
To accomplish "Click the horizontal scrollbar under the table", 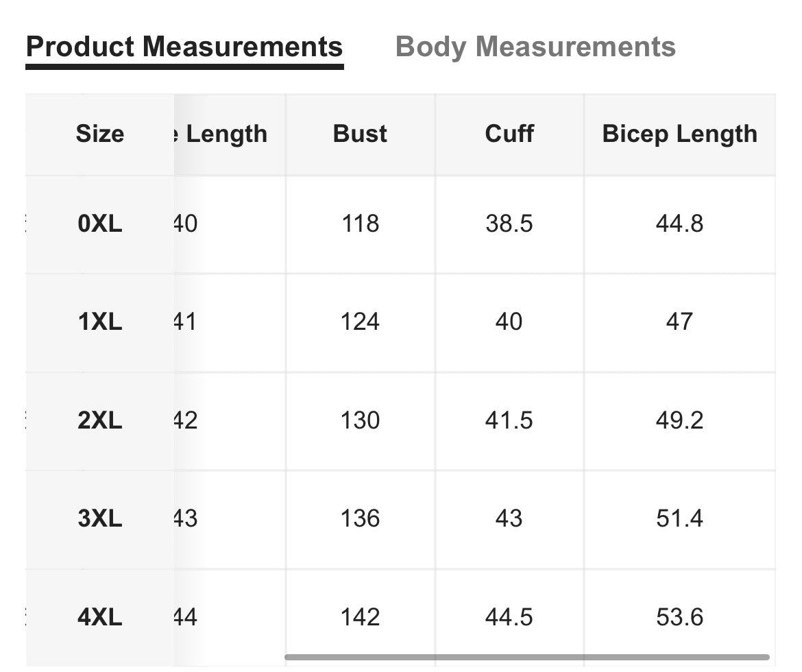I will pyautogui.click(x=527, y=657).
